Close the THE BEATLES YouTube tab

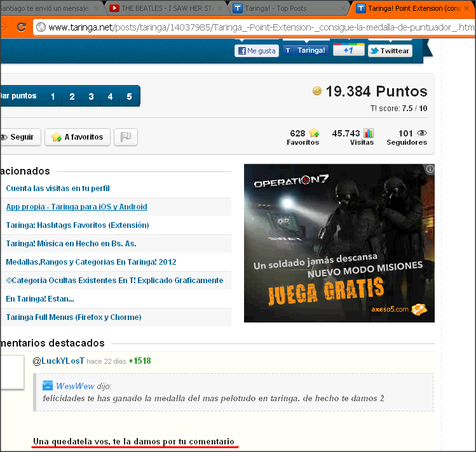click(x=220, y=8)
